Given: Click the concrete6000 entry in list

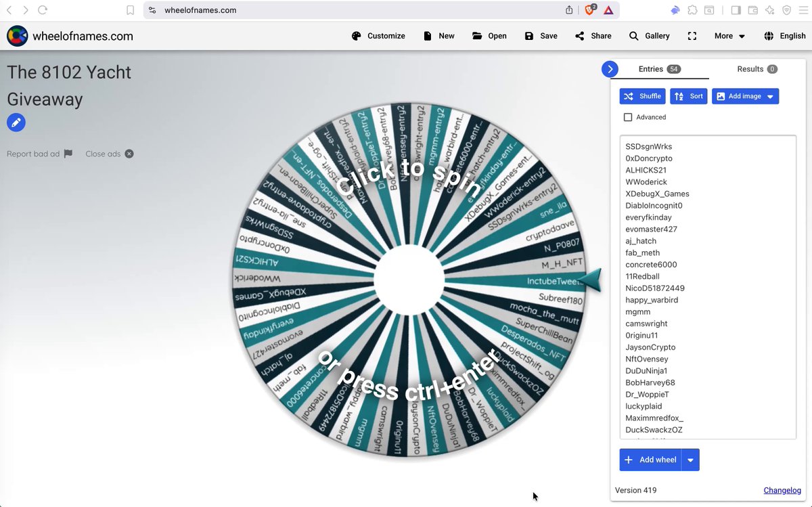Looking at the screenshot, I should pyautogui.click(x=651, y=265).
